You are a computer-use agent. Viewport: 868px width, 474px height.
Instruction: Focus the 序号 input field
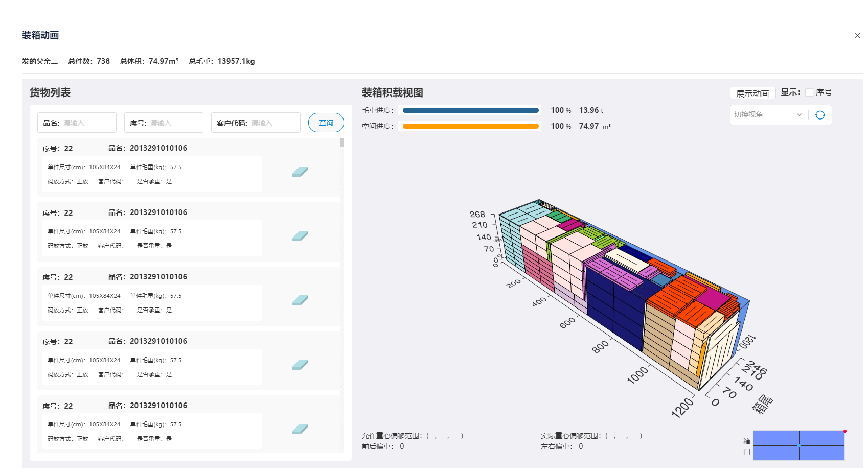(164, 123)
